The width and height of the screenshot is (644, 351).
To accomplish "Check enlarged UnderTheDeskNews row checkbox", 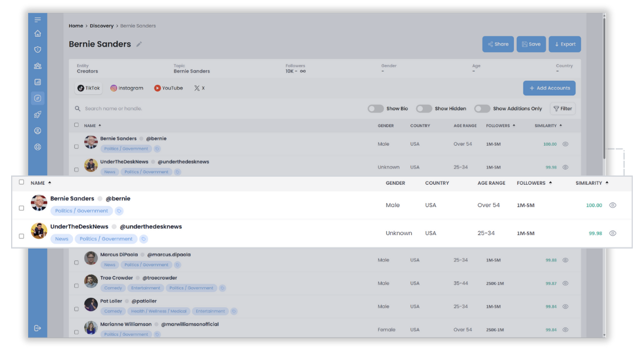I will (21, 236).
